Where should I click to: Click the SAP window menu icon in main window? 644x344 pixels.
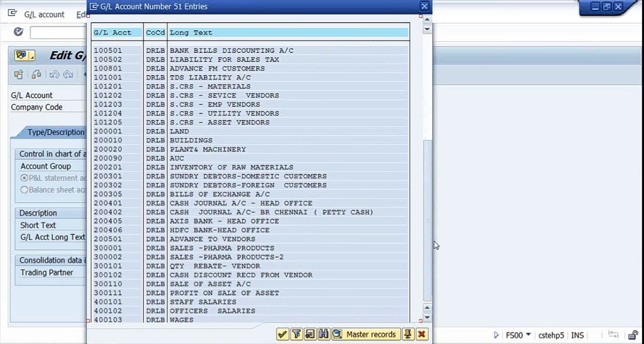click(x=12, y=14)
